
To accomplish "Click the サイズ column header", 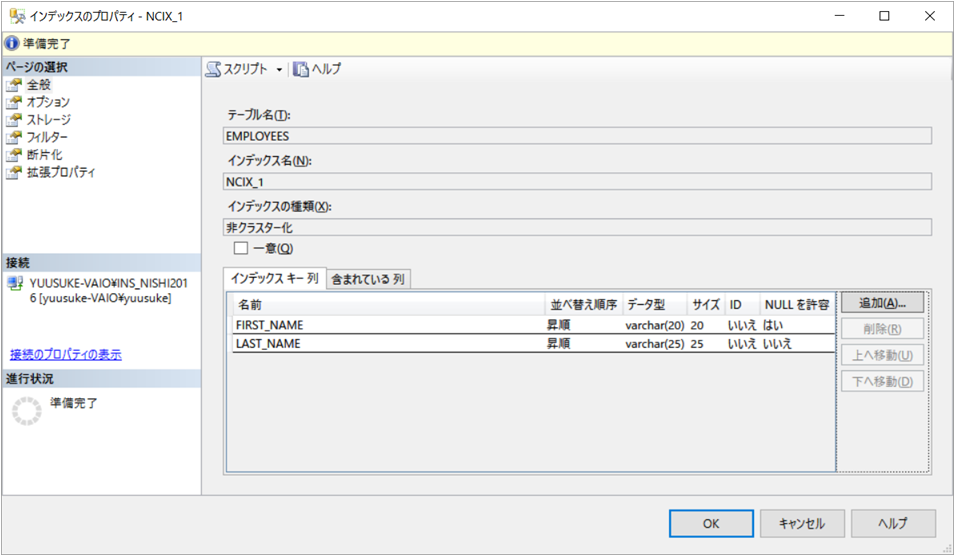I will [x=707, y=304].
